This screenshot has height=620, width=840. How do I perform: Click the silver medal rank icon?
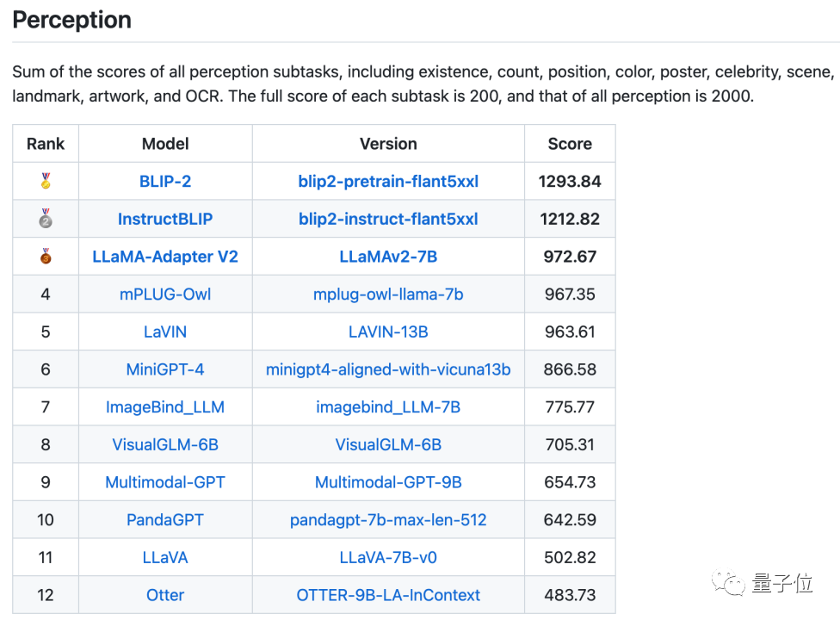tap(46, 219)
